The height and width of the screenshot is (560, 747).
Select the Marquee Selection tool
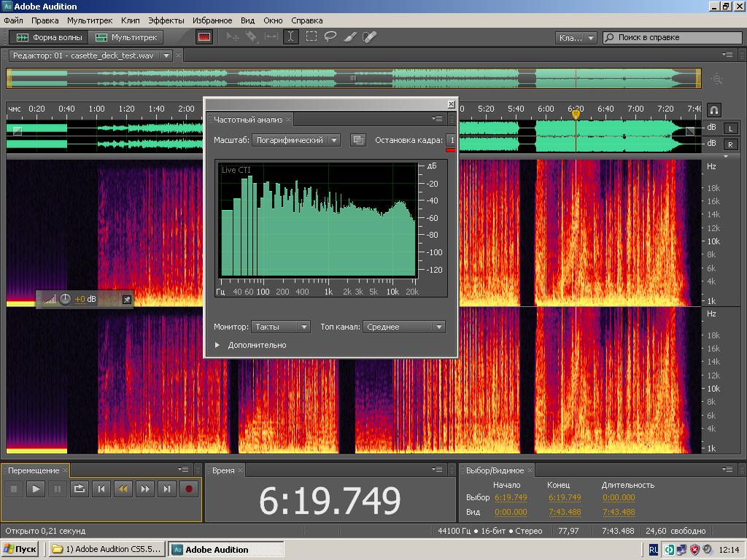click(311, 37)
